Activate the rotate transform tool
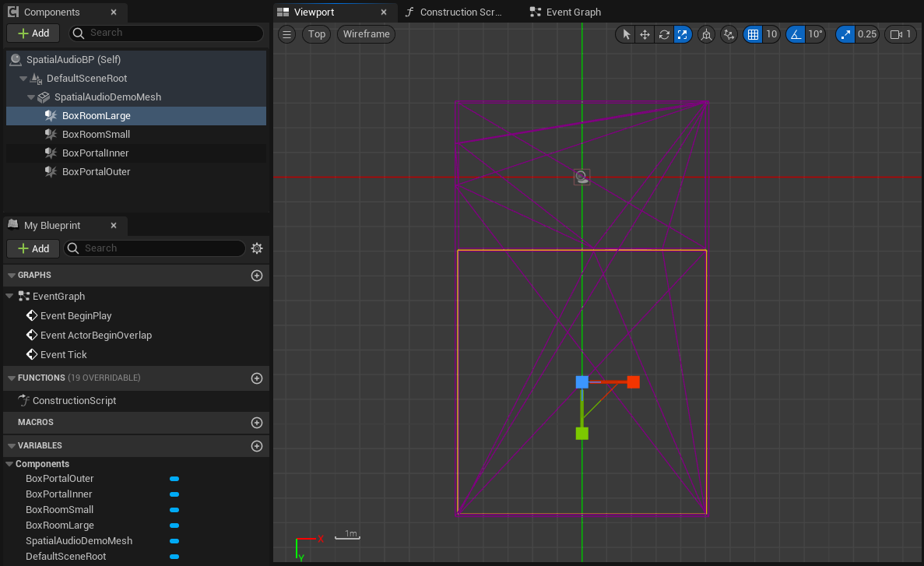 click(x=664, y=34)
